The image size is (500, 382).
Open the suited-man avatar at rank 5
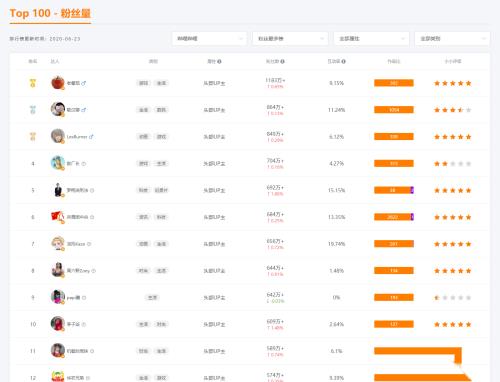(x=58, y=190)
